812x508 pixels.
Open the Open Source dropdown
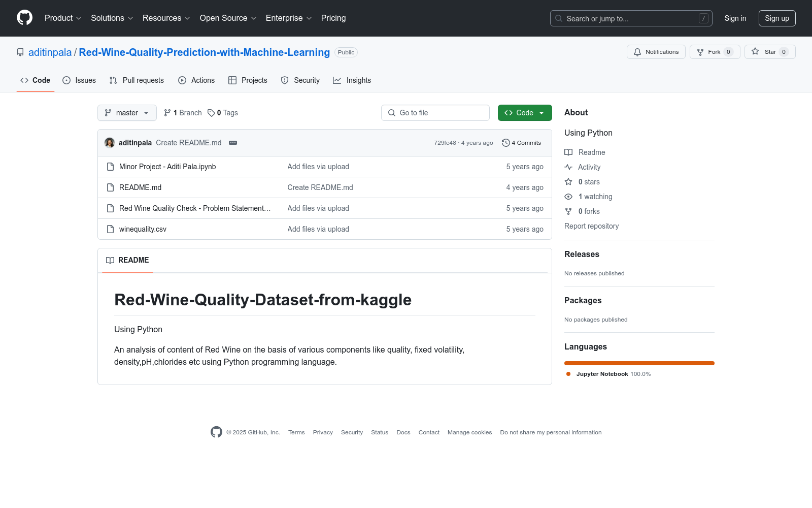coord(228,18)
